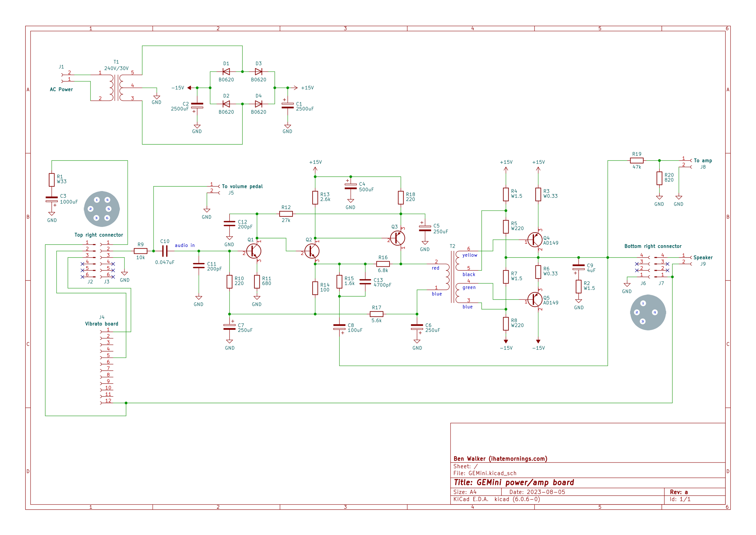Select resistor R4 W1.5 symbol

click(506, 194)
